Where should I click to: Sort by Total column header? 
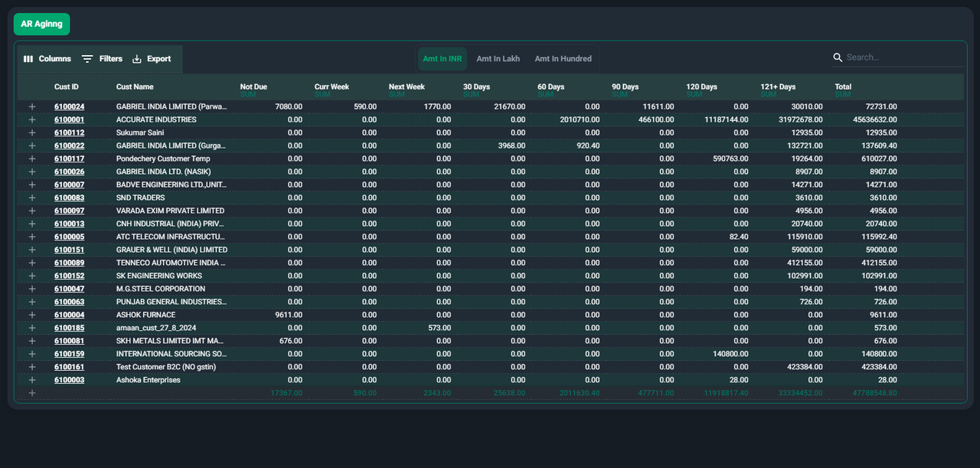(x=843, y=87)
